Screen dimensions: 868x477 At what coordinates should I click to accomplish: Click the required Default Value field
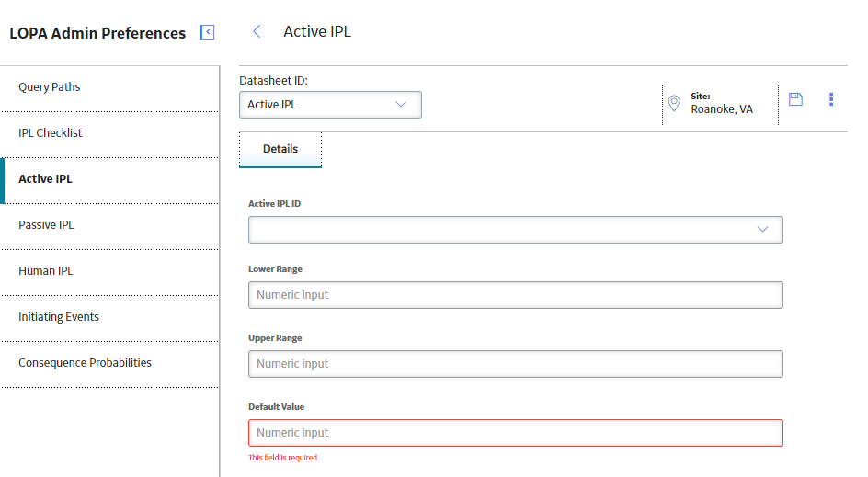coord(515,433)
